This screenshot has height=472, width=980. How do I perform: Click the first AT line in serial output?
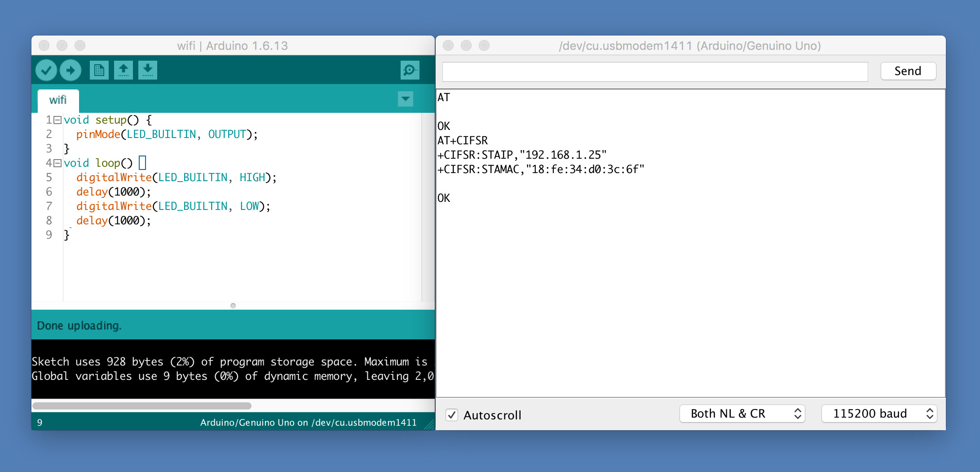click(x=444, y=98)
